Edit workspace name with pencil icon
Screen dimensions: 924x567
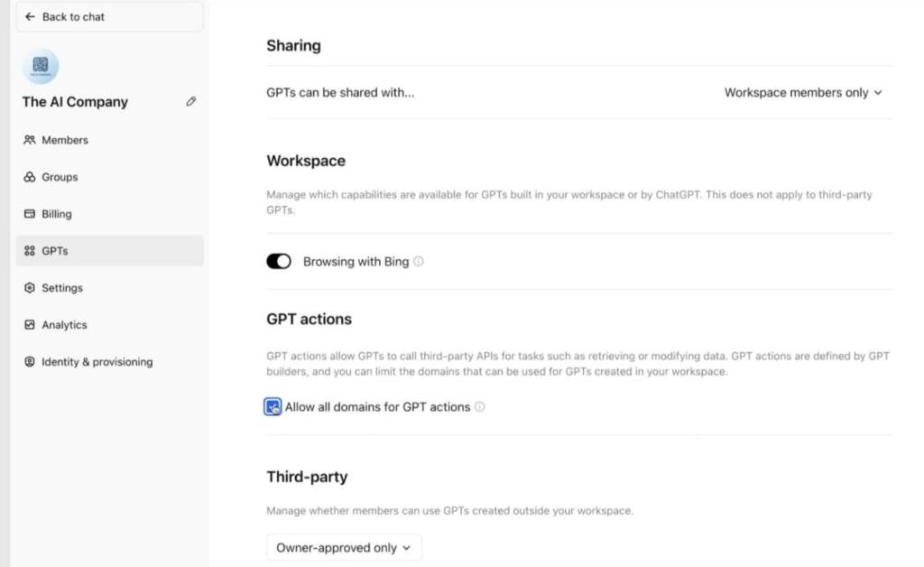click(x=191, y=101)
